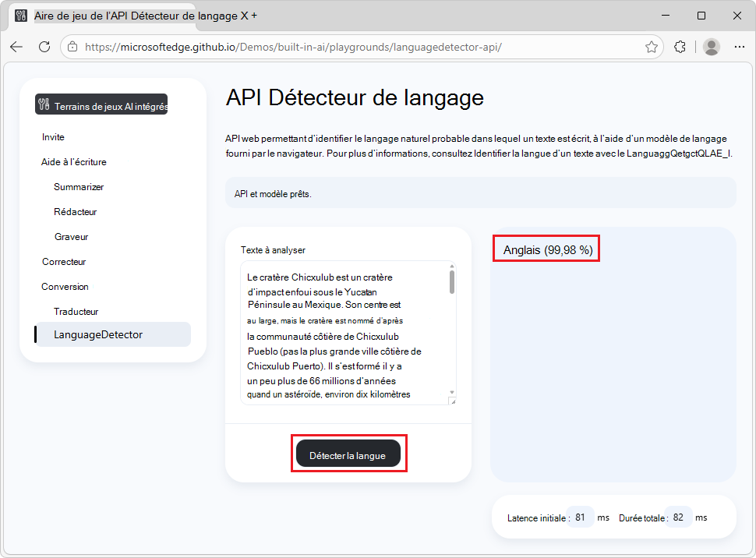Close the Aire de jeu browser tab
This screenshot has width=756, height=558.
[x=245, y=16]
